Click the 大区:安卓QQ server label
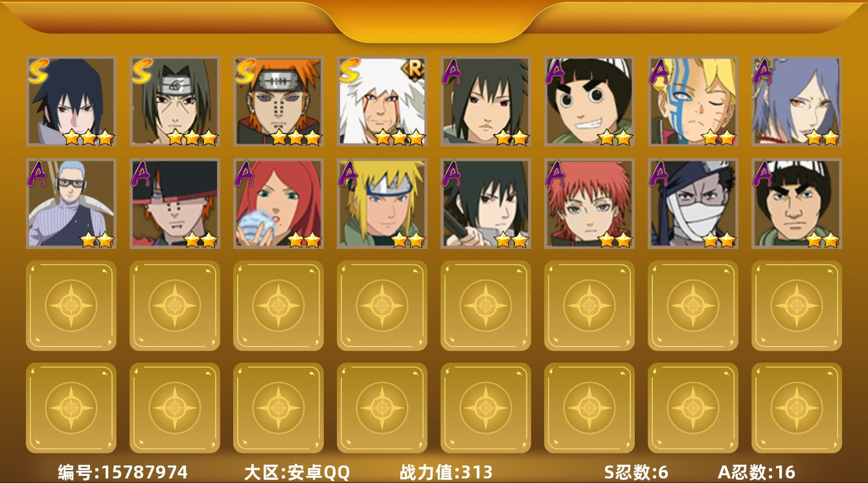This screenshot has width=868, height=483. [x=297, y=472]
